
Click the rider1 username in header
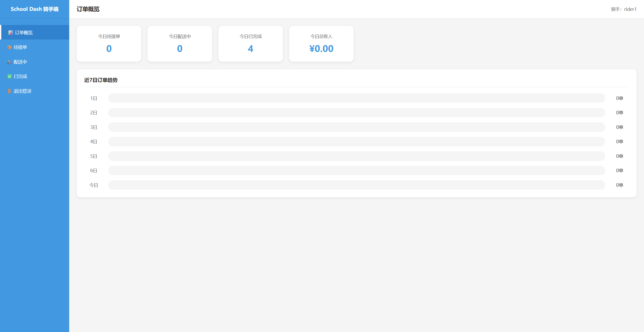(x=630, y=9)
